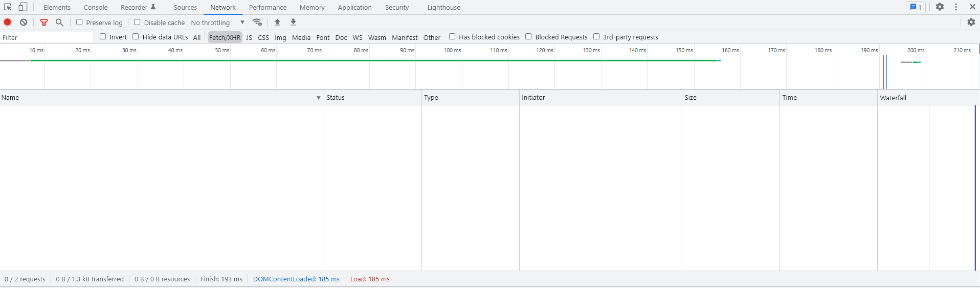Select the All request type filter
The image size is (980, 288).
coord(197,37)
